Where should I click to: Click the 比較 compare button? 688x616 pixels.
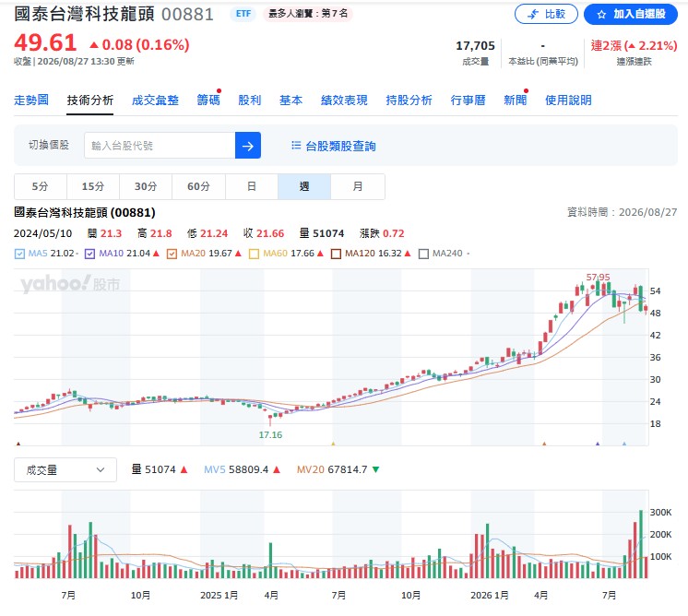click(546, 14)
